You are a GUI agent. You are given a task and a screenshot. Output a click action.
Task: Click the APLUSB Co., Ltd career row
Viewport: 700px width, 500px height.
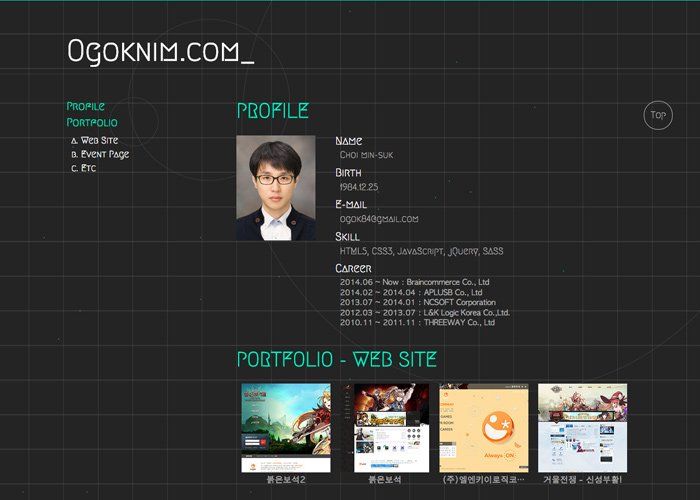click(411, 292)
